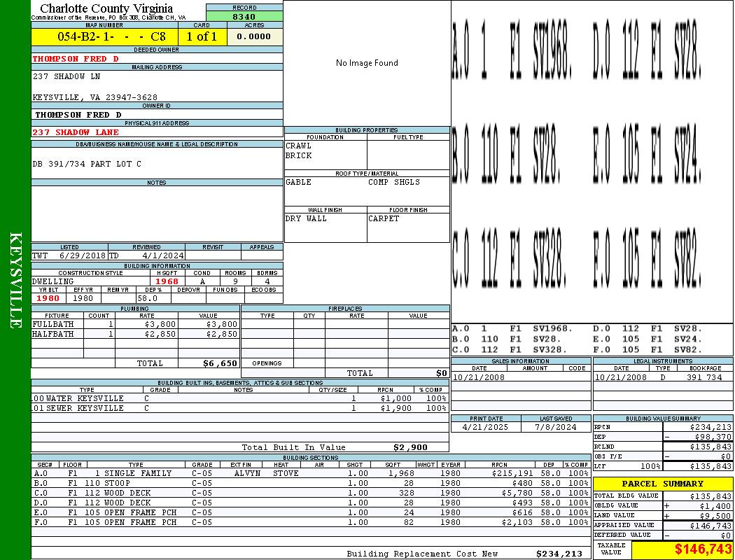
Task: Click H SQFT value 1968 in red
Action: (167, 281)
